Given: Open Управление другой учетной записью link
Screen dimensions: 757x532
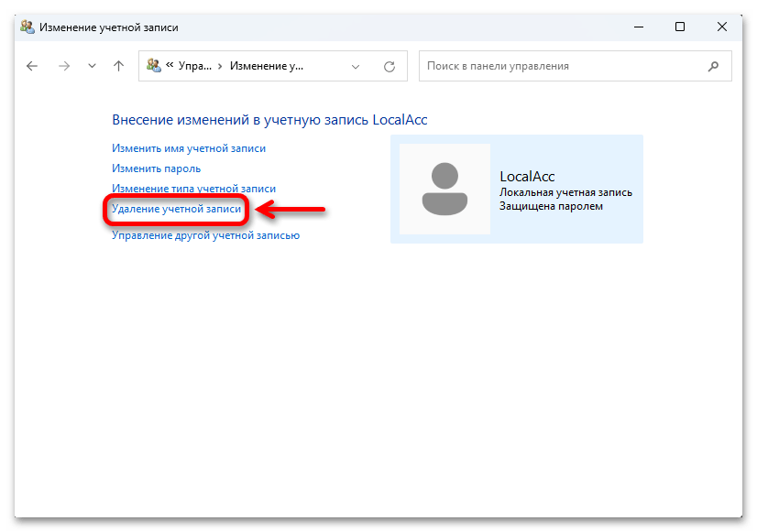Looking at the screenshot, I should 205,235.
